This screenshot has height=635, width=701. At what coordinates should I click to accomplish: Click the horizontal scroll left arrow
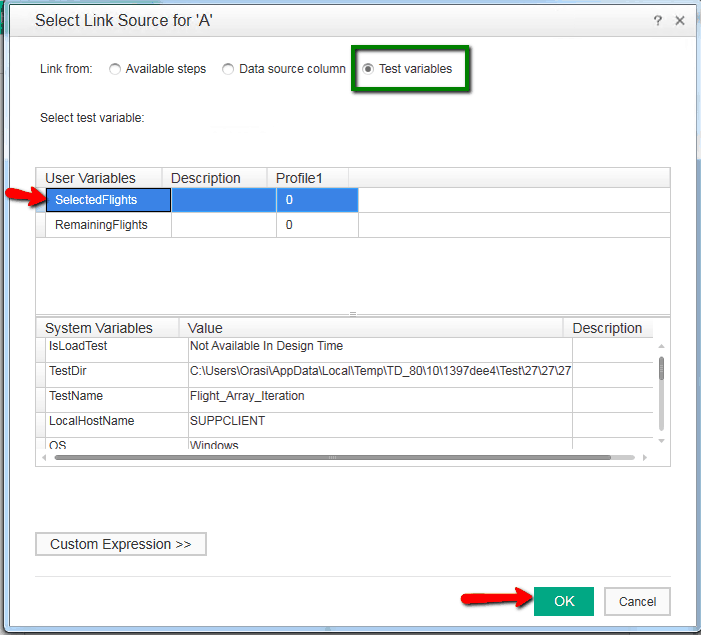[44, 457]
